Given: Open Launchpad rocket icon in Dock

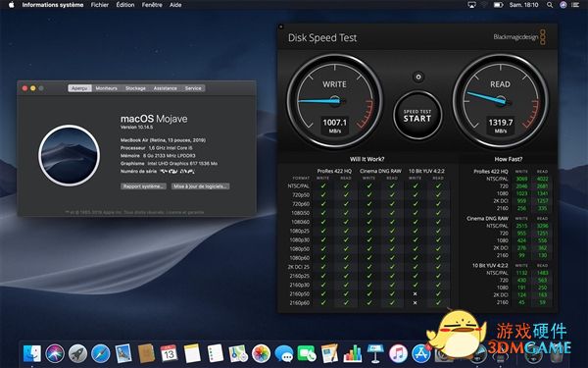Looking at the screenshot, I should (x=77, y=353).
